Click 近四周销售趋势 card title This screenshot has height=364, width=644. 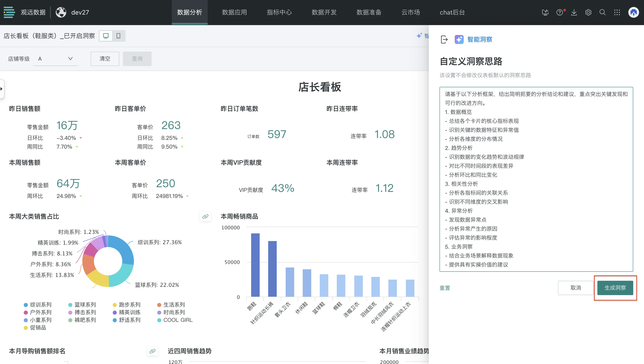pos(189,351)
